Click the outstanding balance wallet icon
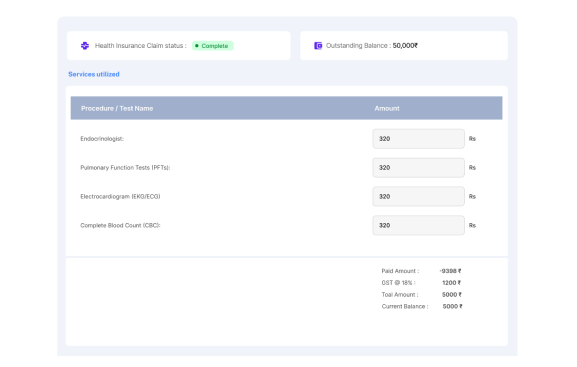Screen dimensions: 577x367 tap(318, 46)
